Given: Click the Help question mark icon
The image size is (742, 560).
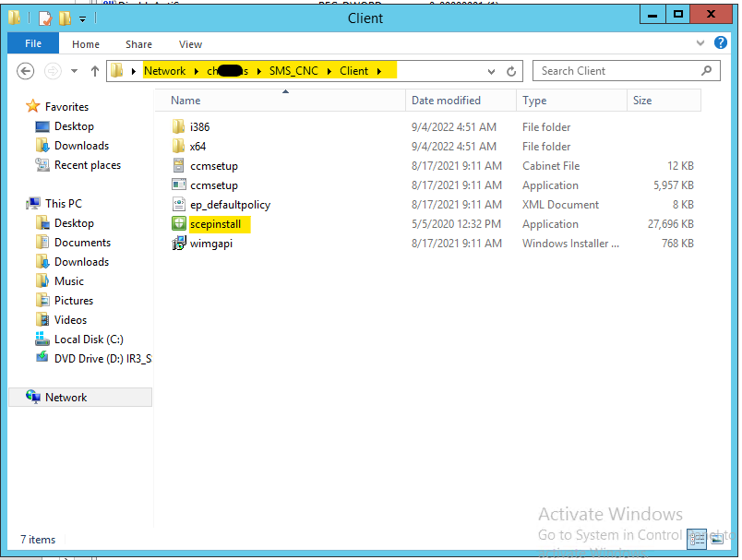Looking at the screenshot, I should tap(721, 43).
